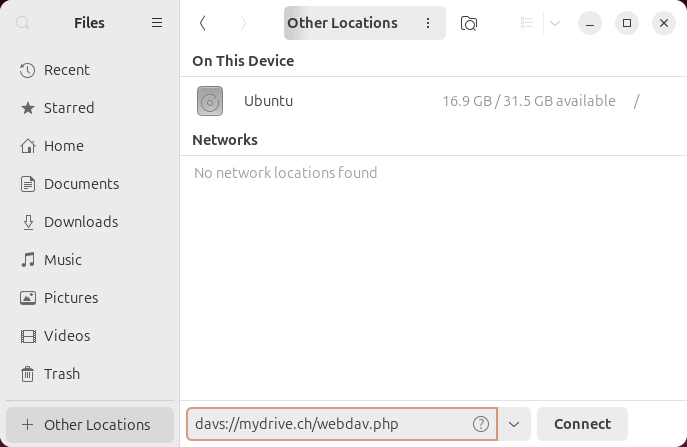The image size is (687, 447).
Task: Click the Downloads arrow icon
Action: tap(28, 222)
